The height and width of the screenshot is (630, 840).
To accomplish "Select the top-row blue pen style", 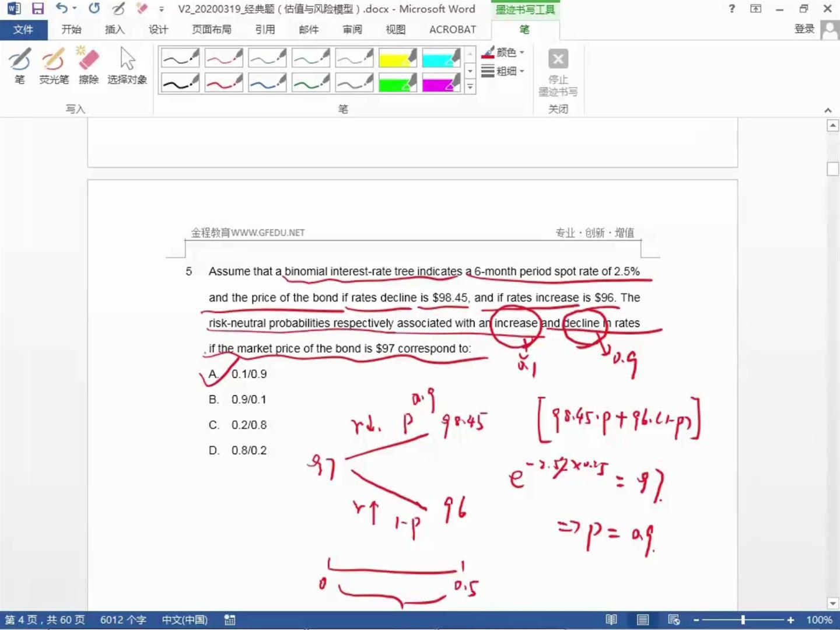I will [x=267, y=58].
